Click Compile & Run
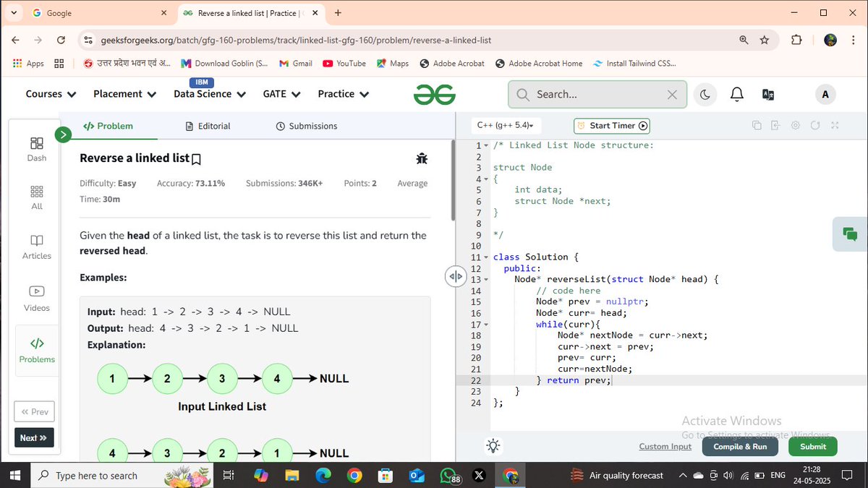The height and width of the screenshot is (488, 868). click(740, 447)
